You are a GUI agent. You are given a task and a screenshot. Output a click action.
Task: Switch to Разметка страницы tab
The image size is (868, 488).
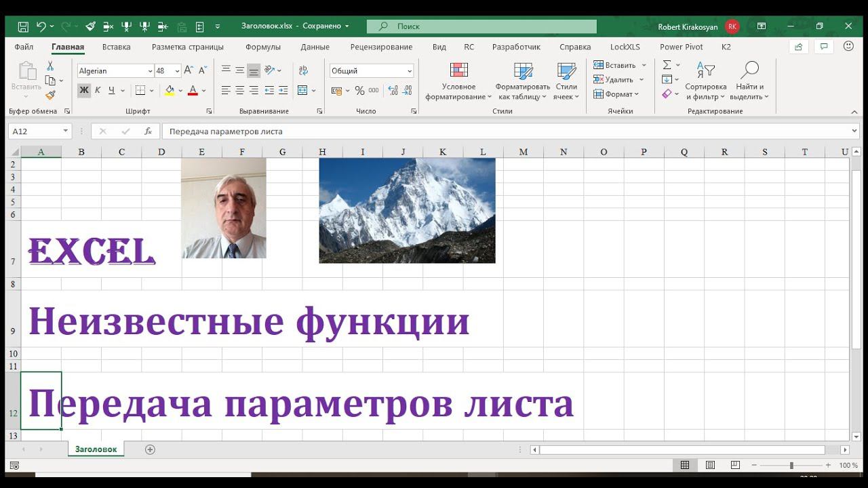click(187, 47)
